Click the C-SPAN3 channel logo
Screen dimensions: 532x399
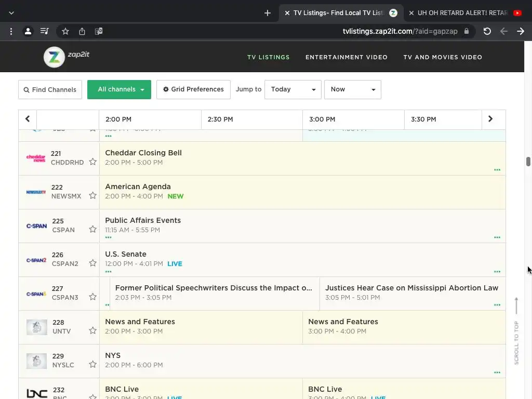36,294
